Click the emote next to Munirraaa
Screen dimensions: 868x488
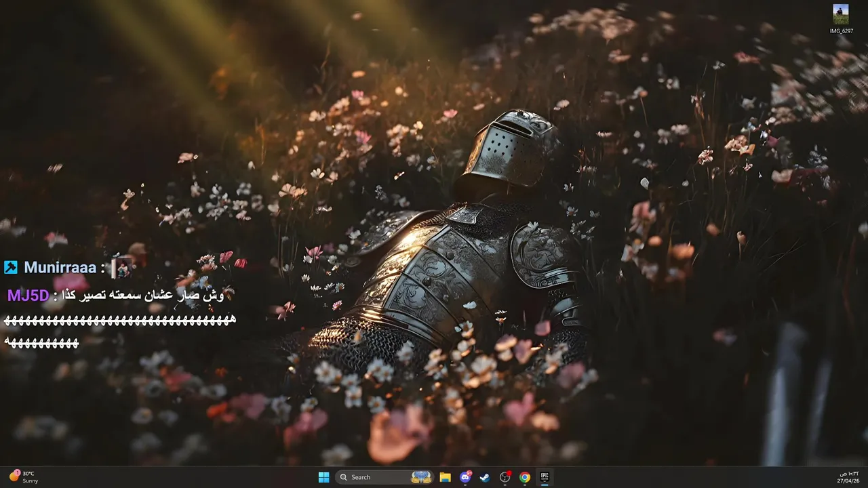(x=121, y=268)
